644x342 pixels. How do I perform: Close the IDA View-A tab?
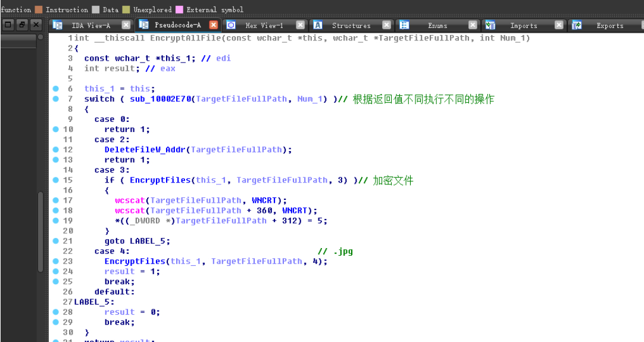[126, 25]
